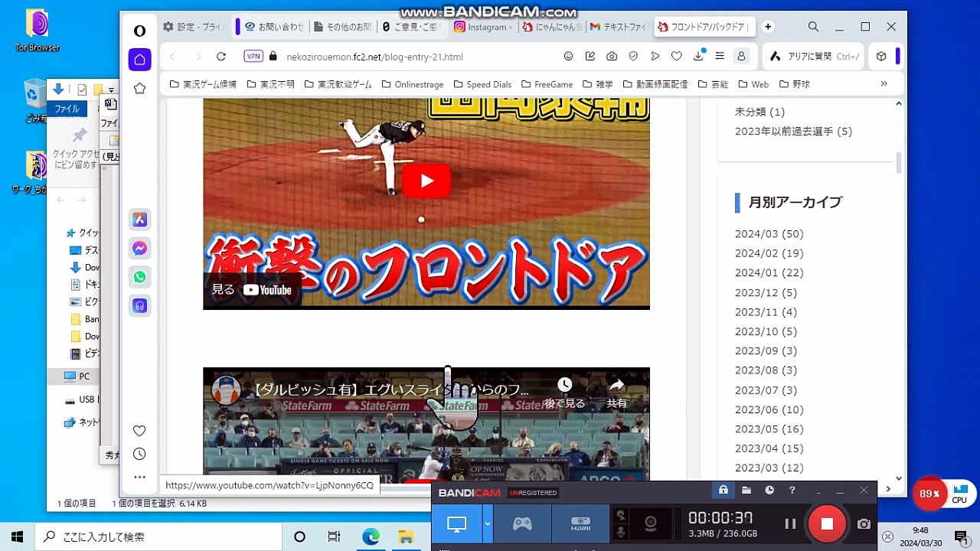This screenshot has height=551, width=980.
Task: Open the heart Pinboards icon in sidebar
Action: coord(139,431)
